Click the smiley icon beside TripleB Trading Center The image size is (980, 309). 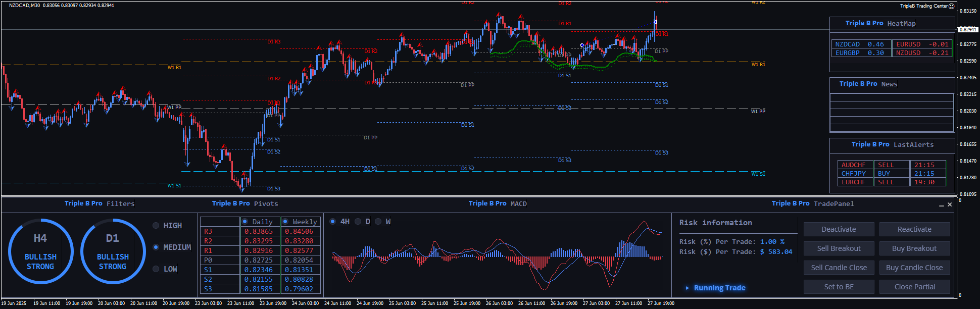[951, 6]
